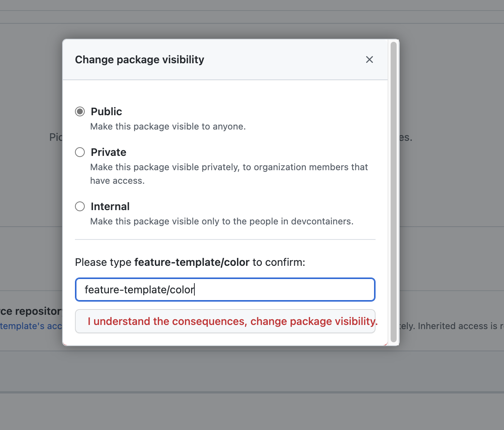The height and width of the screenshot is (430, 504).
Task: Click the Internal option's devcontainers description
Action: pos(221,221)
